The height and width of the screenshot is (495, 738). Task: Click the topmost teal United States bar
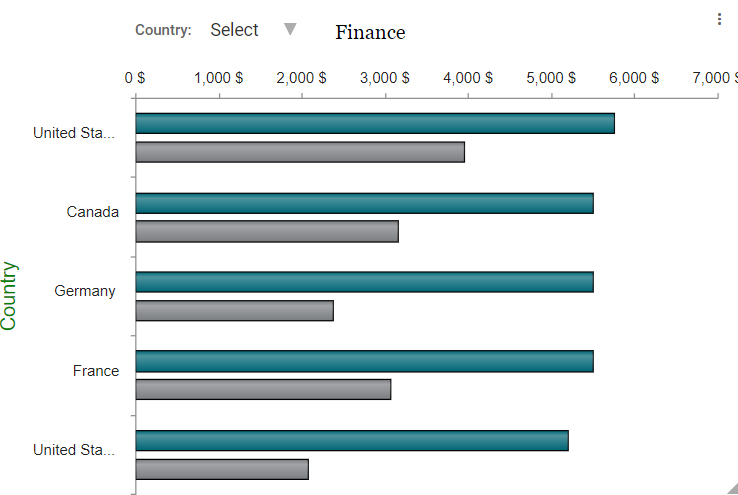(375, 124)
